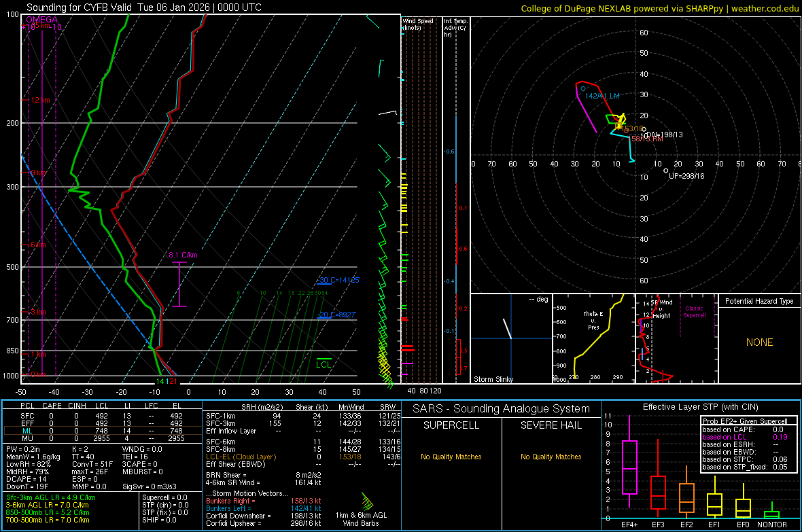Click the 'BRN Shear =' row

[226, 475]
